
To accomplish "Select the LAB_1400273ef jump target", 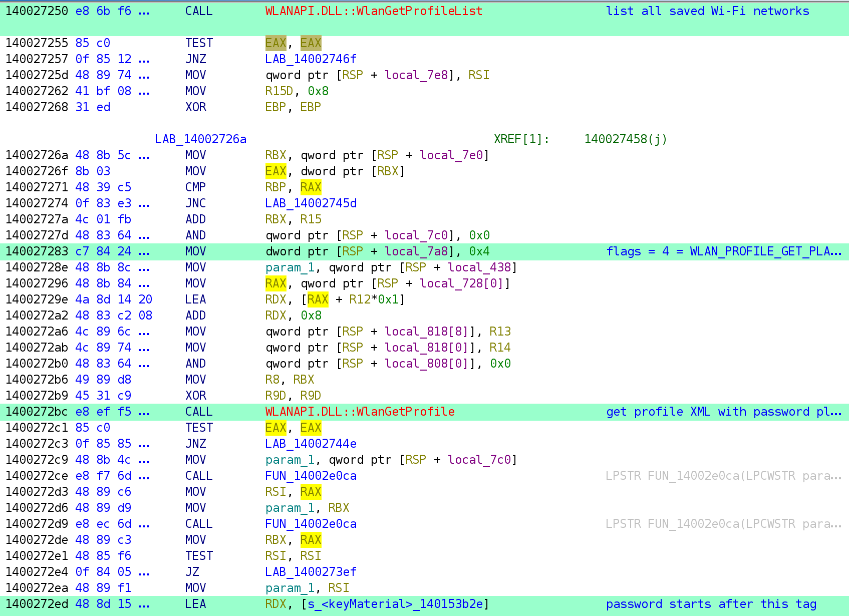I will click(x=311, y=572).
